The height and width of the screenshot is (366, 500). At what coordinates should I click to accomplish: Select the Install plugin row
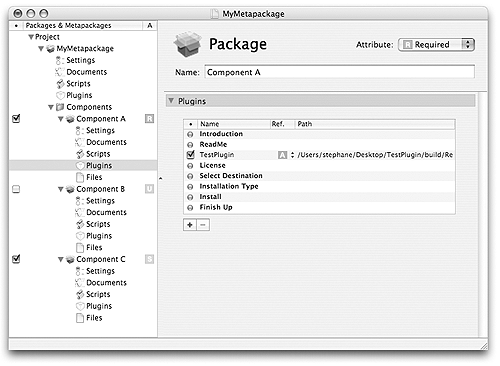[x=319, y=197]
